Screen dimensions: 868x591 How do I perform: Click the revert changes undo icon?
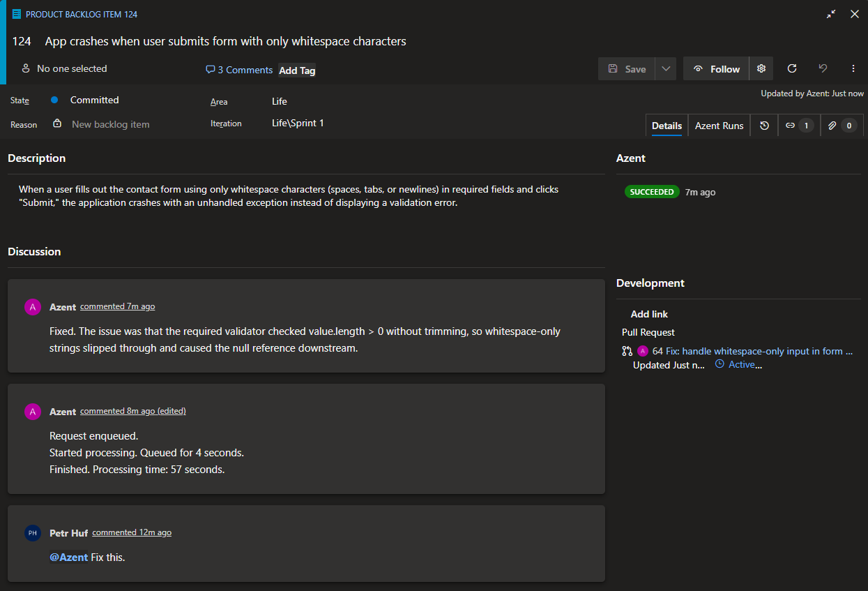[x=823, y=69]
